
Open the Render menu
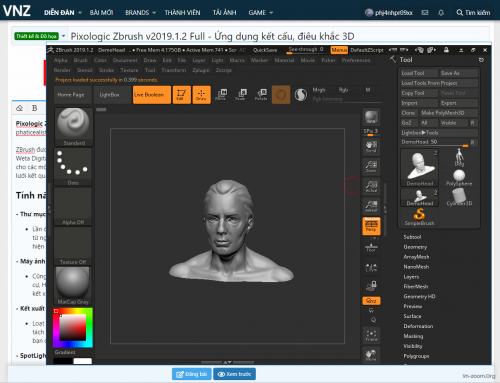(x=62, y=70)
